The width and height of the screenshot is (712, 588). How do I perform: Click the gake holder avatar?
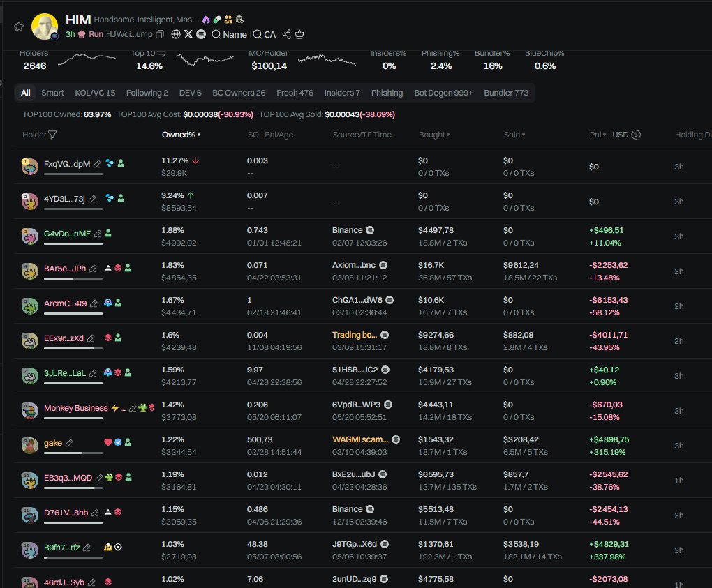pos(30,446)
